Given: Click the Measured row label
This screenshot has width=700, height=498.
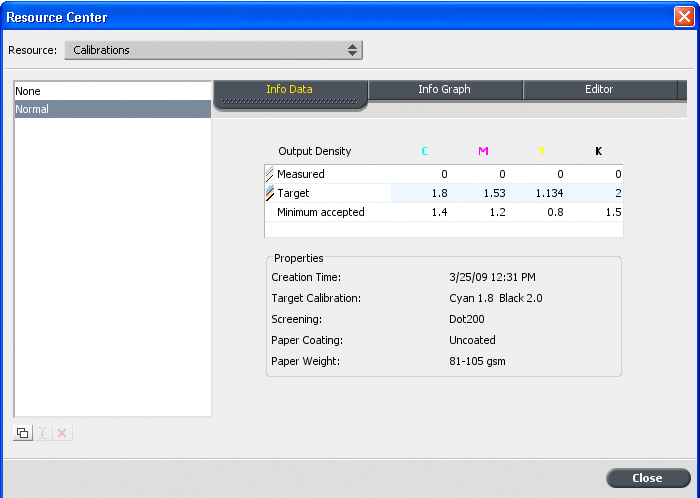Looking at the screenshot, I should (300, 174).
